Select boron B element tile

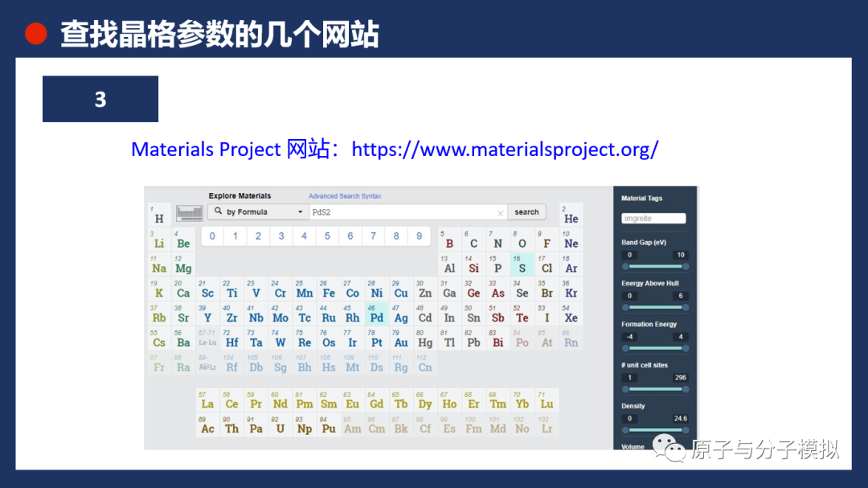[x=449, y=240]
